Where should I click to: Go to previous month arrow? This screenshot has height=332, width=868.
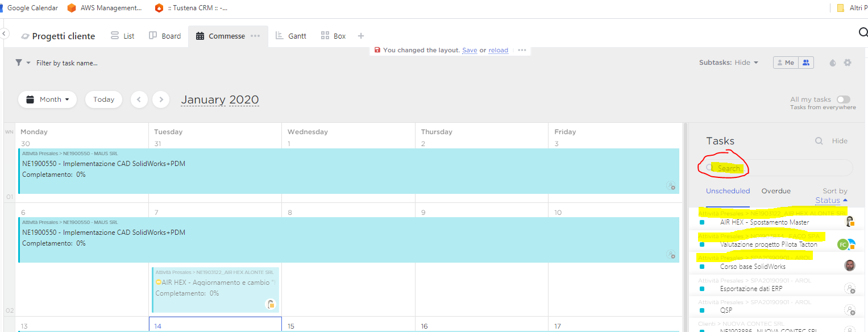[x=139, y=99]
